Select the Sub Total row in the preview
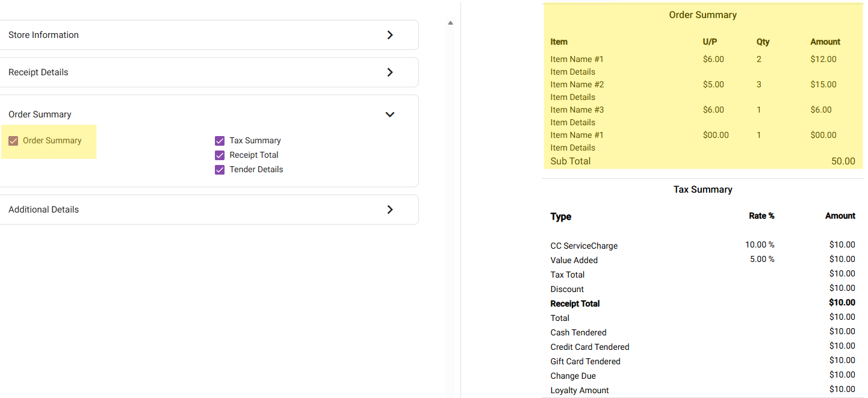This screenshot has width=868, height=398. [x=571, y=161]
